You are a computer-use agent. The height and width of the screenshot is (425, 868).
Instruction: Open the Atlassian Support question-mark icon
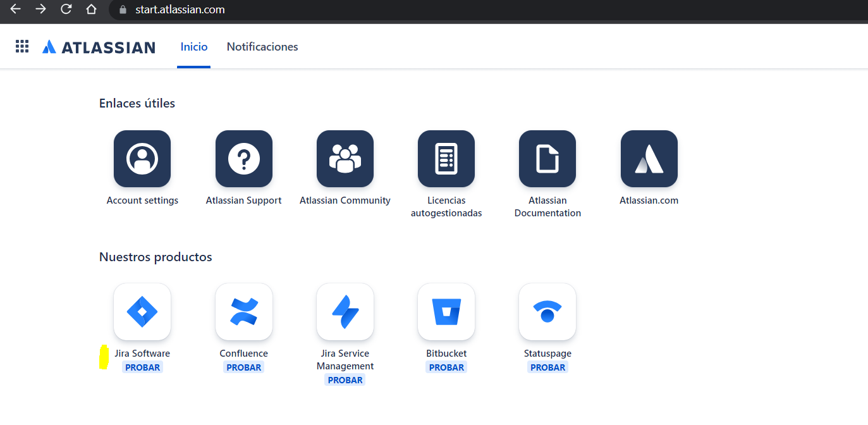pos(244,159)
